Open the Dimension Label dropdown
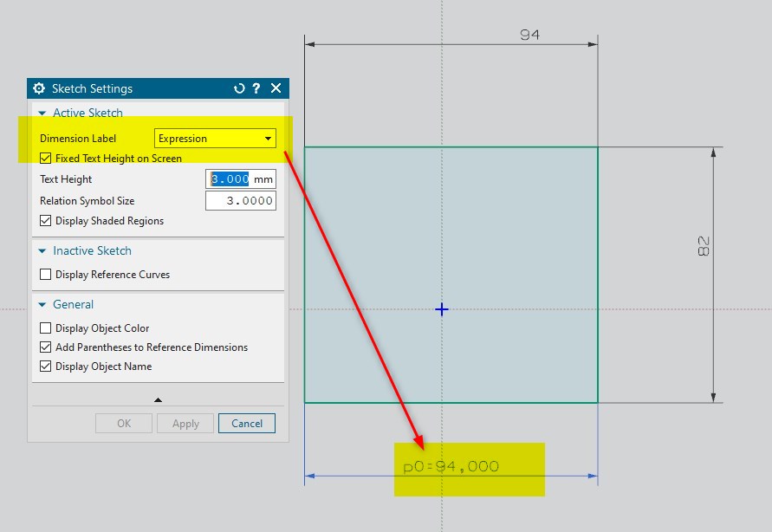Screen dimensions: 772x532 tap(215, 139)
